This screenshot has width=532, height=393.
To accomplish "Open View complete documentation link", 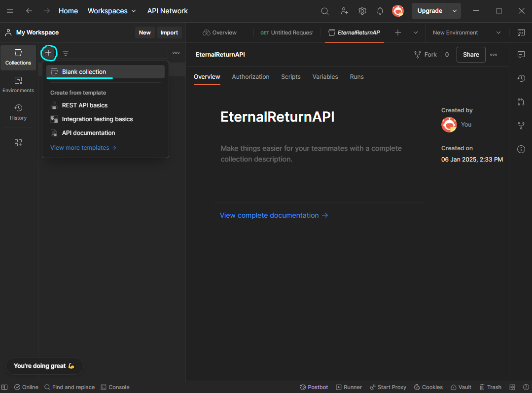I will pyautogui.click(x=274, y=216).
